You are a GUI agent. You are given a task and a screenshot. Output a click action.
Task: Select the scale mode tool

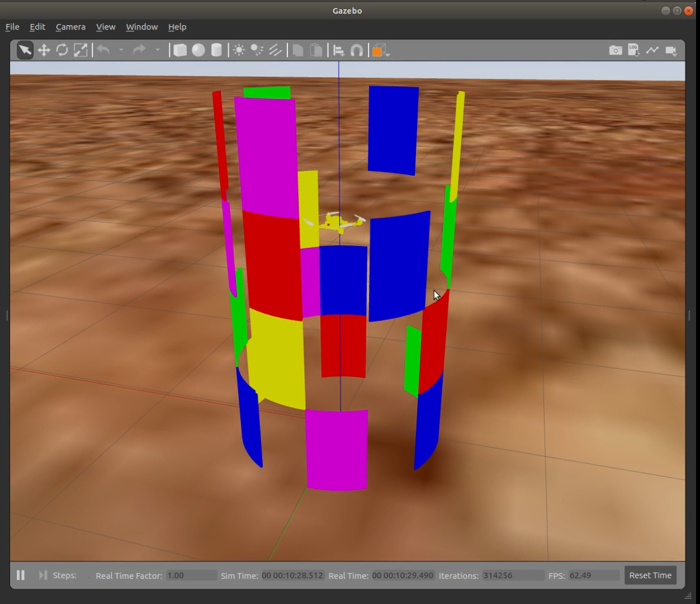(x=81, y=50)
